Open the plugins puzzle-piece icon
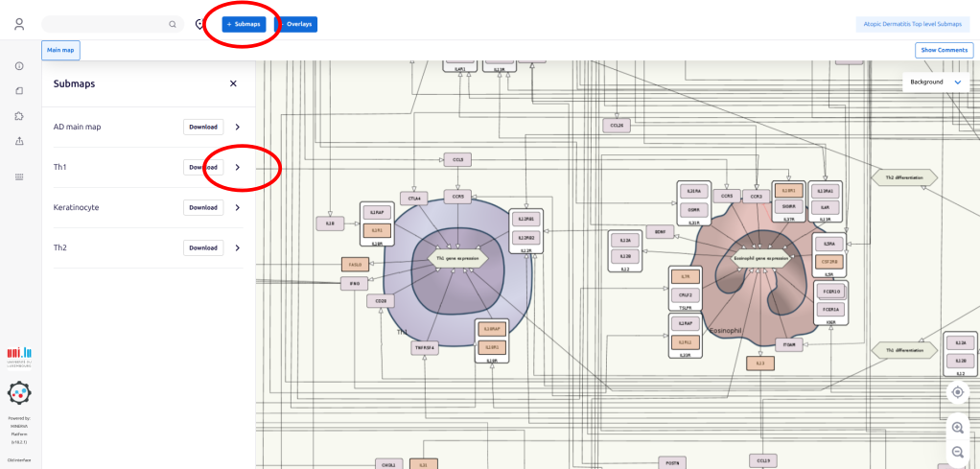 coord(19,116)
